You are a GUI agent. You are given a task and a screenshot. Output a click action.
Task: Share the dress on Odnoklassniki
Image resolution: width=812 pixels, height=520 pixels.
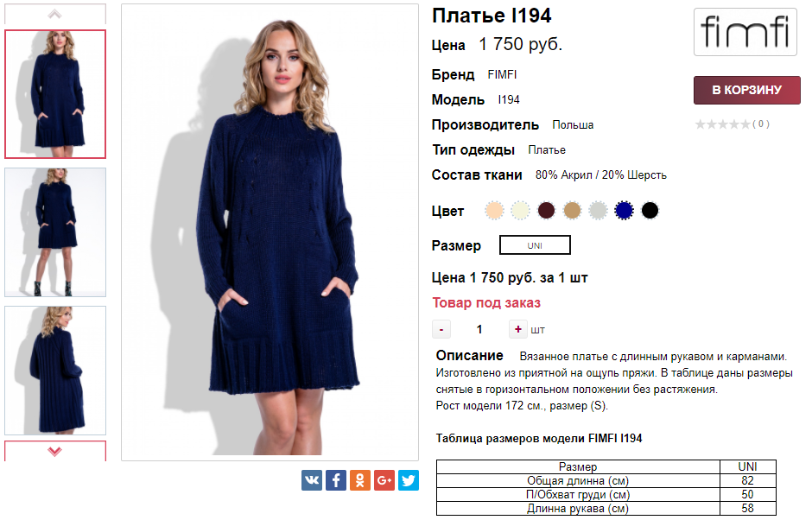pyautogui.click(x=360, y=480)
